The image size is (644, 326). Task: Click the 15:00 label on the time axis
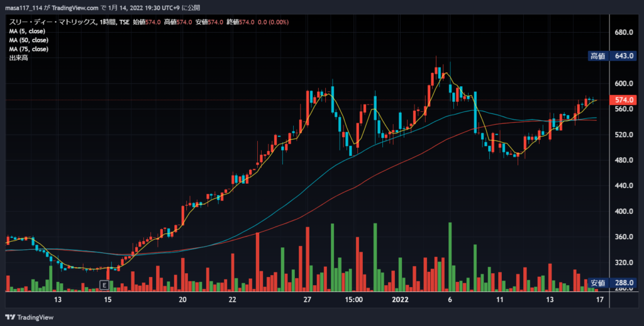click(353, 300)
